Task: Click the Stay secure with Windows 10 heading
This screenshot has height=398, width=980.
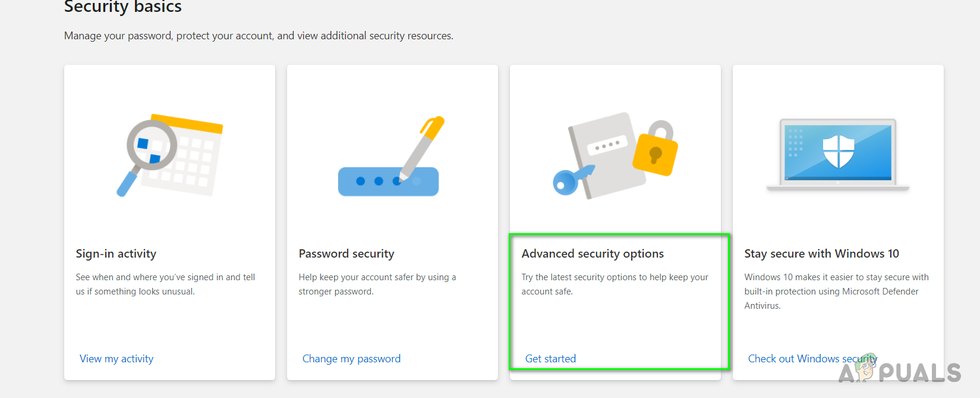Action: click(x=821, y=254)
